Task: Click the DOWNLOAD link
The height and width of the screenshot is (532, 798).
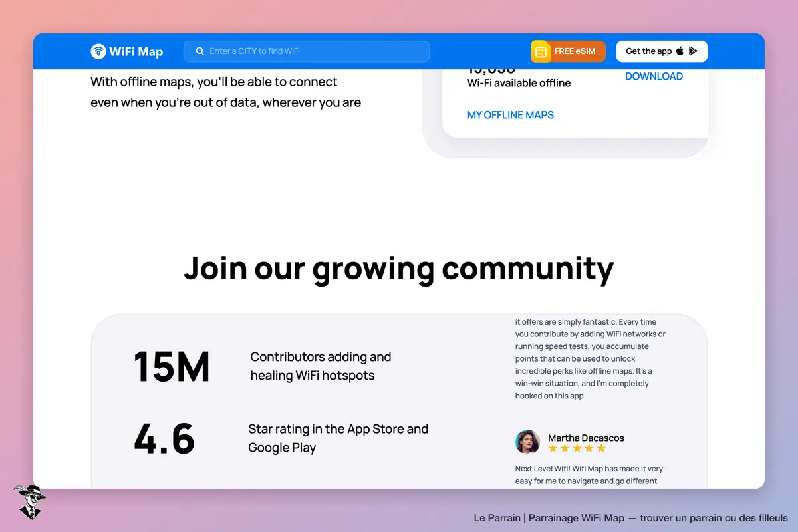Action: pyautogui.click(x=654, y=76)
